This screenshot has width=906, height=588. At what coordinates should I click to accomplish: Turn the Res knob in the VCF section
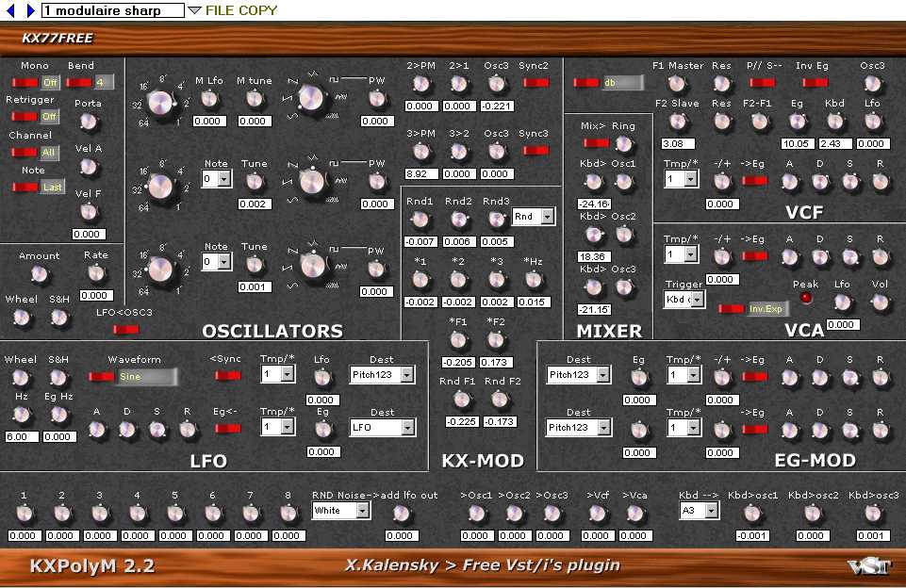pos(722,84)
